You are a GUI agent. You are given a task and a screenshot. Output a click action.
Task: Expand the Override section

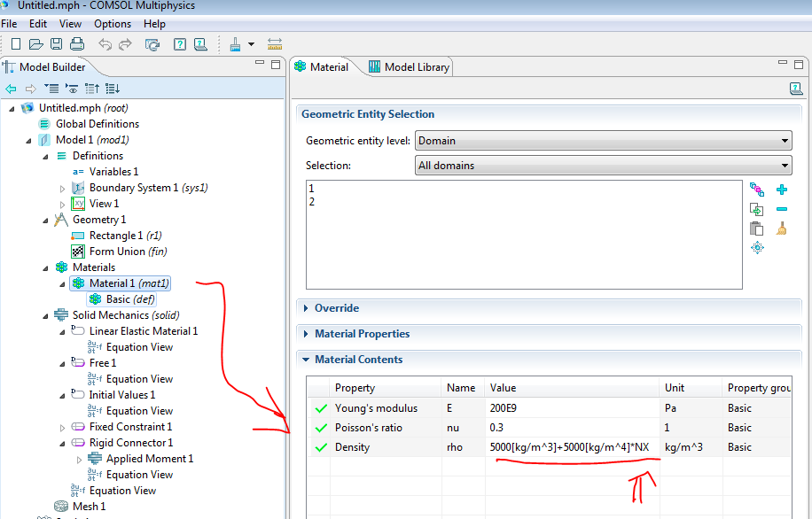point(306,308)
